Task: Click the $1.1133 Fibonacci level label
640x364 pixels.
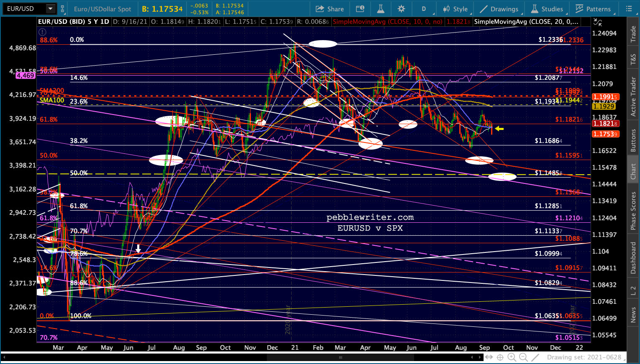Action: coord(548,231)
